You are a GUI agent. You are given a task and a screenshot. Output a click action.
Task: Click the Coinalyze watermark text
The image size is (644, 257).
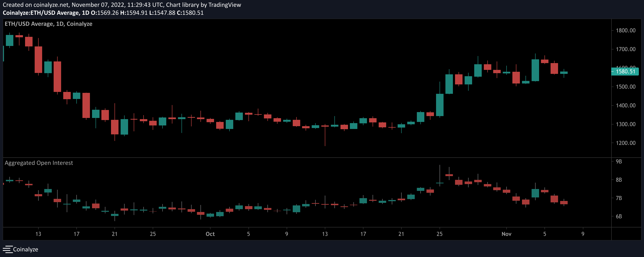[26, 249]
